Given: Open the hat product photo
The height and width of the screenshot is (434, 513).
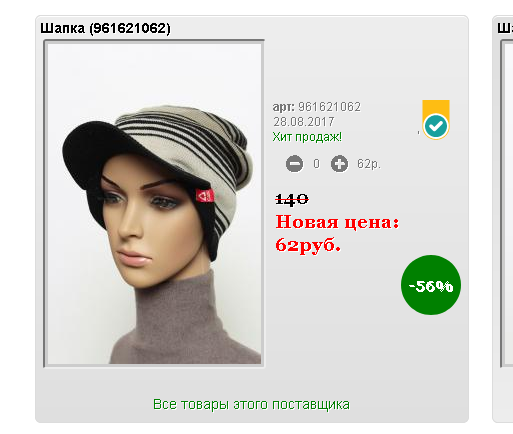Looking at the screenshot, I should [154, 203].
